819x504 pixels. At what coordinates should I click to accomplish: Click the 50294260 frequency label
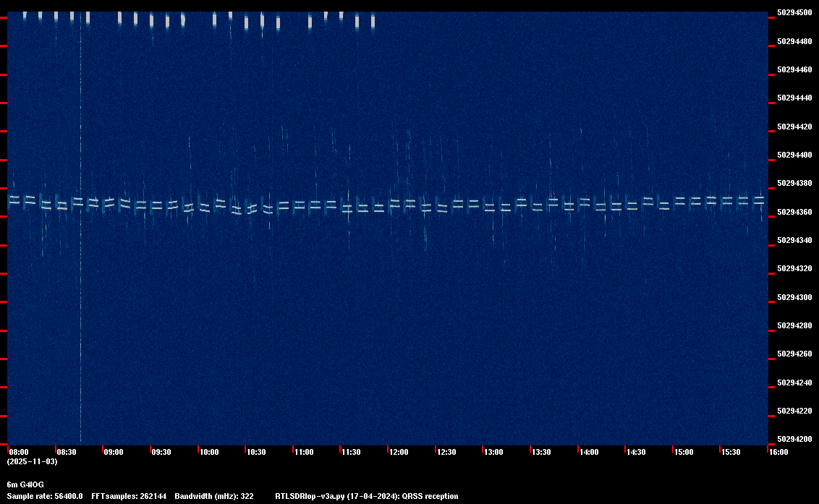pyautogui.click(x=794, y=354)
